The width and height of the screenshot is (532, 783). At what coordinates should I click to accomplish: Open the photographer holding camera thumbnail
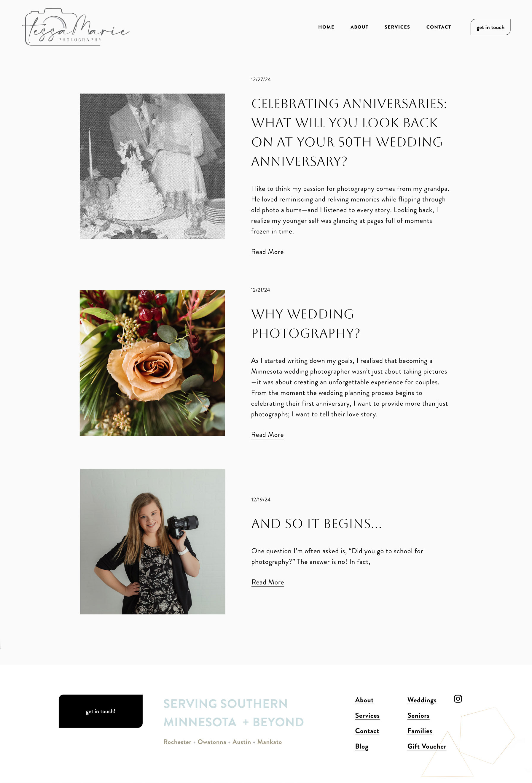click(x=152, y=541)
